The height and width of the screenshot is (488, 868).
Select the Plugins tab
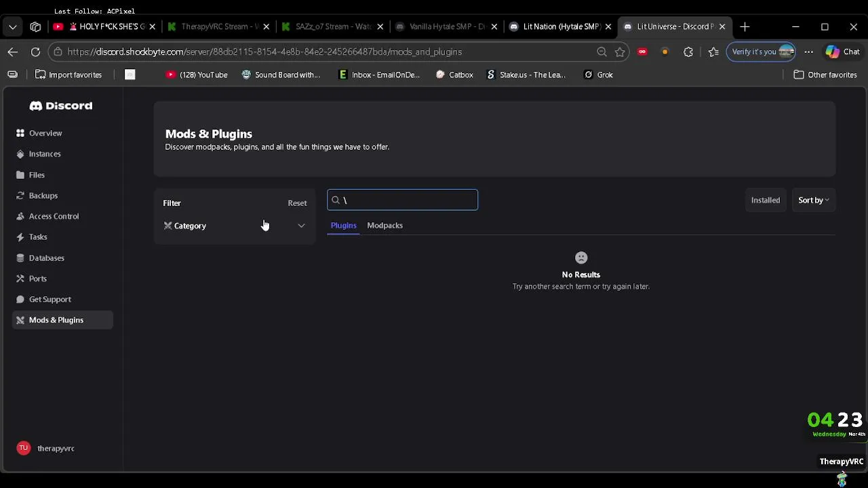click(343, 225)
